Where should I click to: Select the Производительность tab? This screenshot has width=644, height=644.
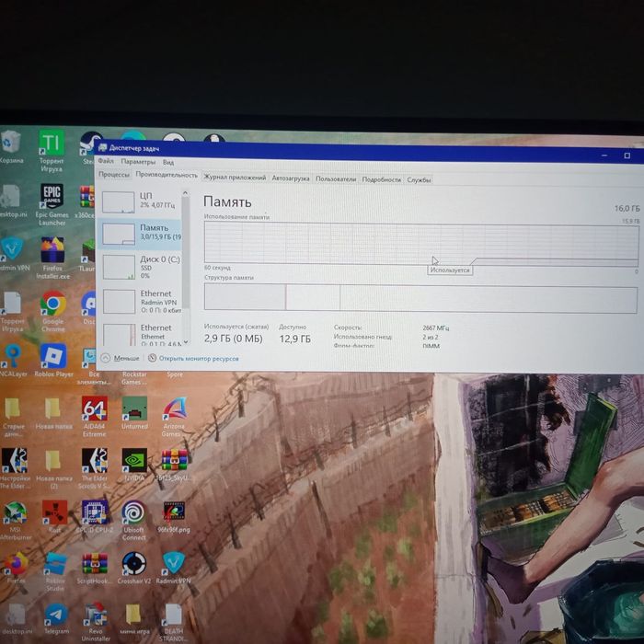pos(167,175)
